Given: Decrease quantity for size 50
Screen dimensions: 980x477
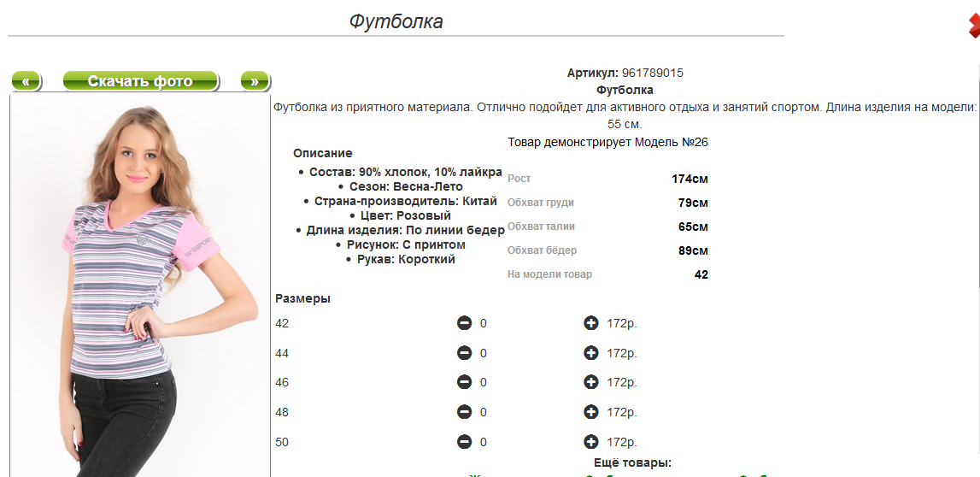Looking at the screenshot, I should point(464,442).
